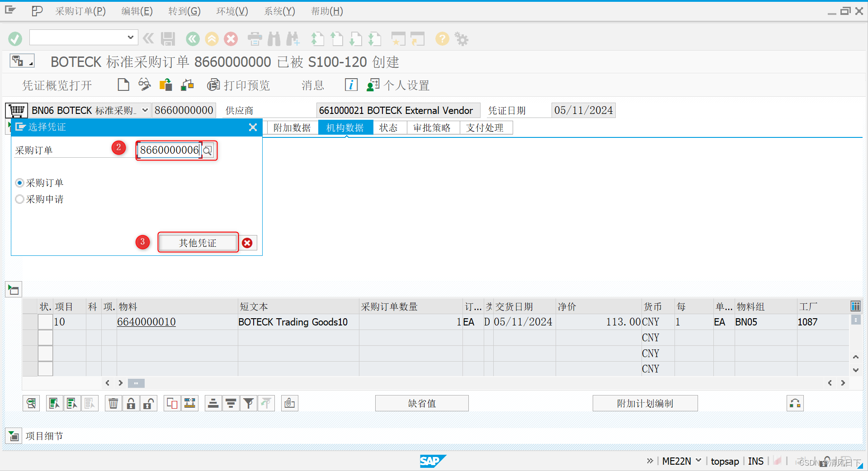The width and height of the screenshot is (868, 471).
Task: Switch to the 状态 tab
Action: [x=388, y=128]
